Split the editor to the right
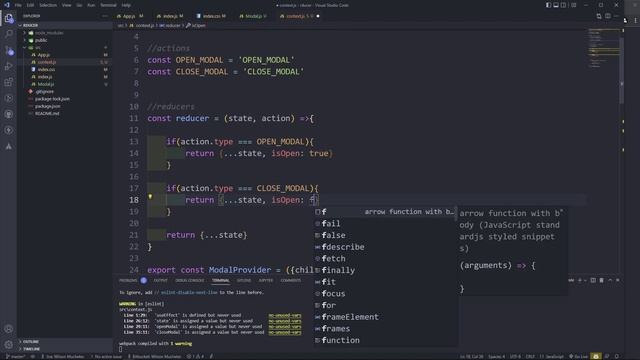640x360 pixels. 608,16
